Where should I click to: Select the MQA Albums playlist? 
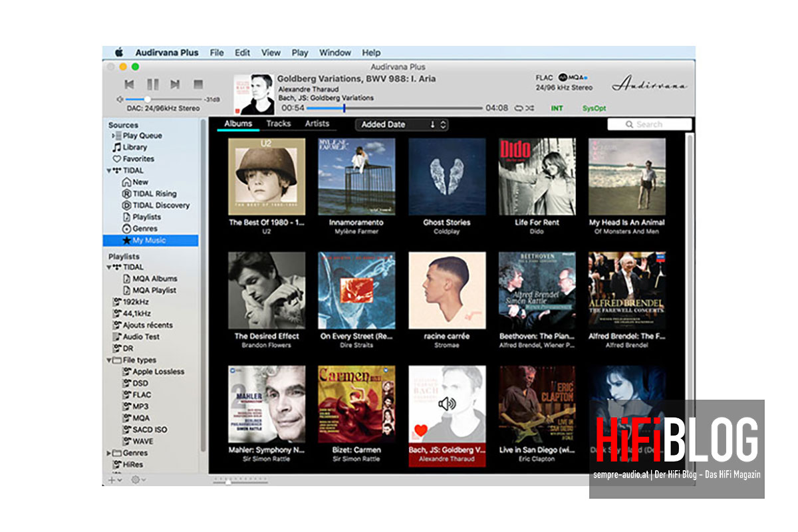[154, 279]
